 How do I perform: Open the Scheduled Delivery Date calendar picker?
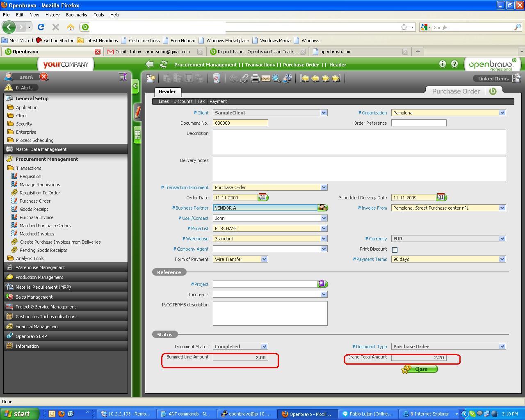tap(441, 197)
